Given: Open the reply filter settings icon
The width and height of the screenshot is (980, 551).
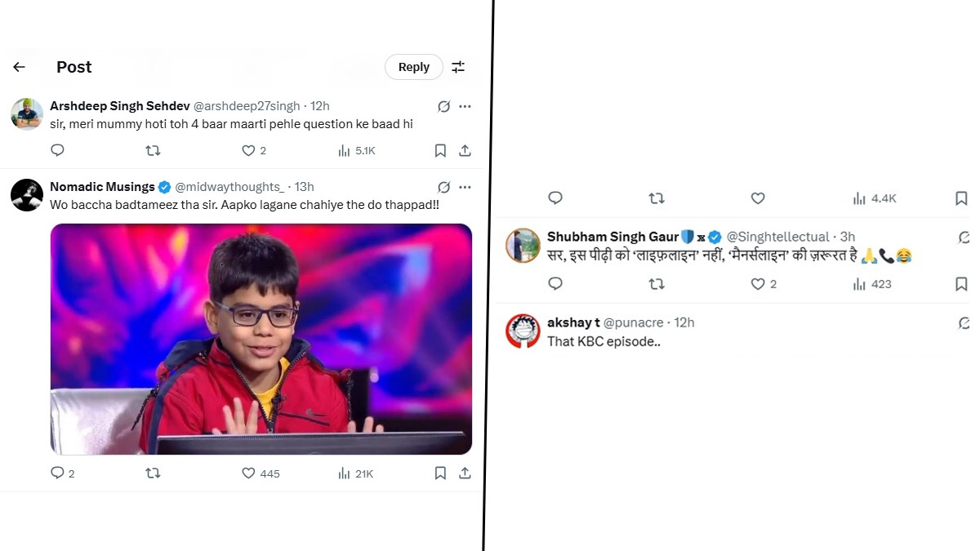Looking at the screenshot, I should [458, 67].
